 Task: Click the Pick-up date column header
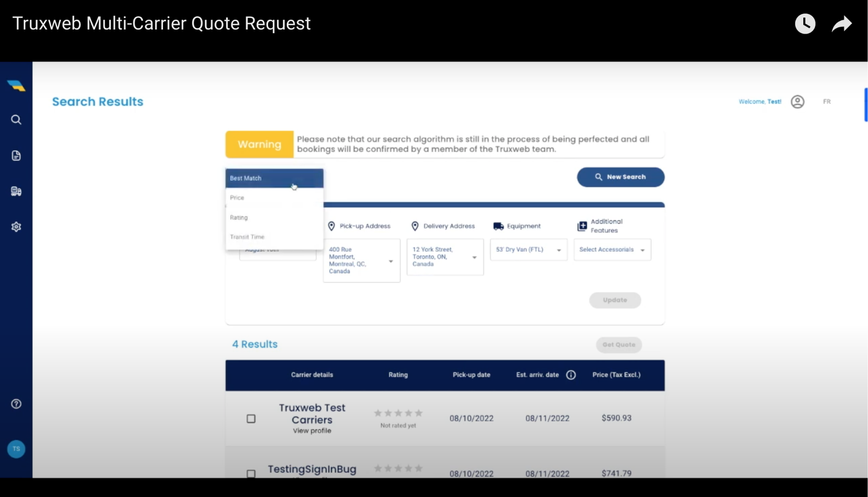tap(472, 375)
